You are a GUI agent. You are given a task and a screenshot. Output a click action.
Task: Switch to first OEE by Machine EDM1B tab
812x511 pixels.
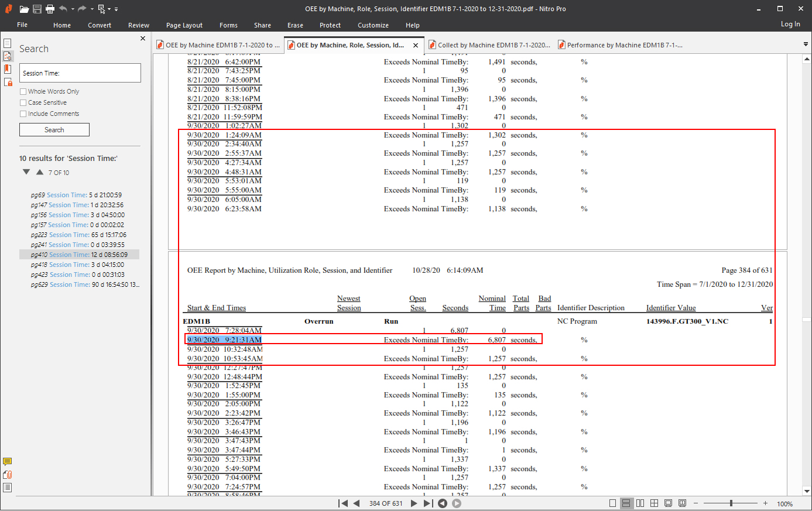tap(220, 45)
